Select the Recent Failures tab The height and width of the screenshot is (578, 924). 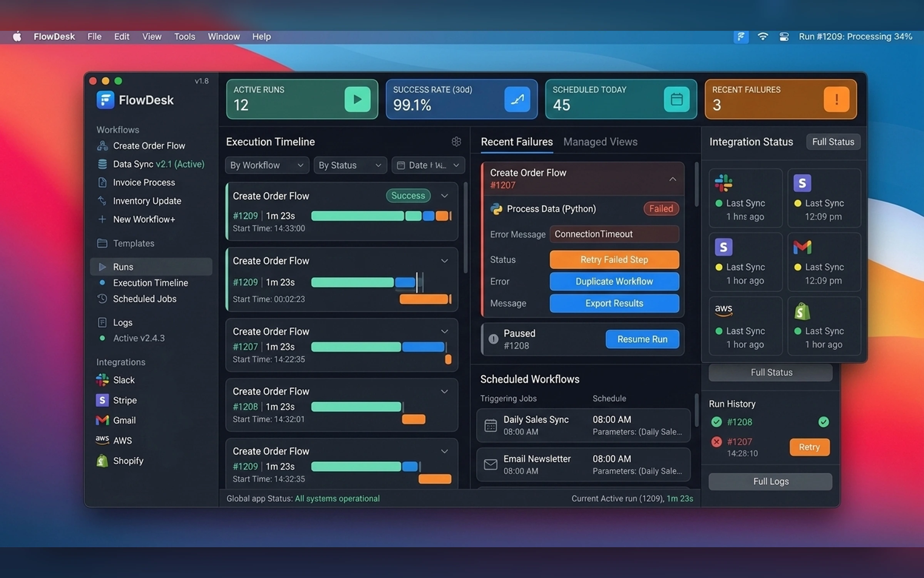tap(517, 142)
